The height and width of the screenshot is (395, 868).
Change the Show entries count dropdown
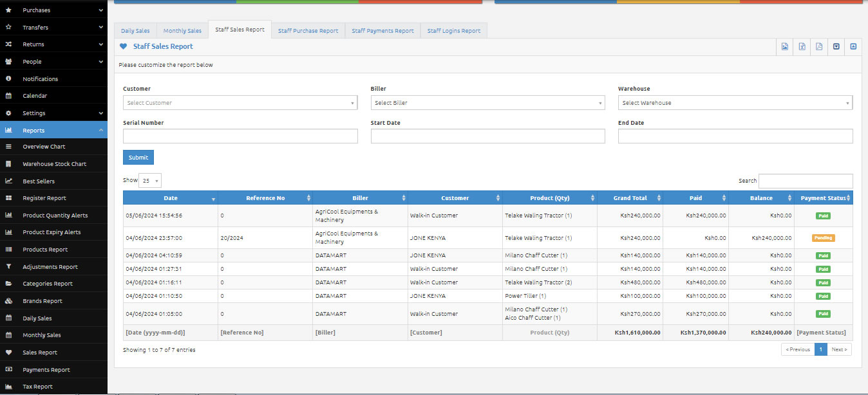[x=150, y=181]
